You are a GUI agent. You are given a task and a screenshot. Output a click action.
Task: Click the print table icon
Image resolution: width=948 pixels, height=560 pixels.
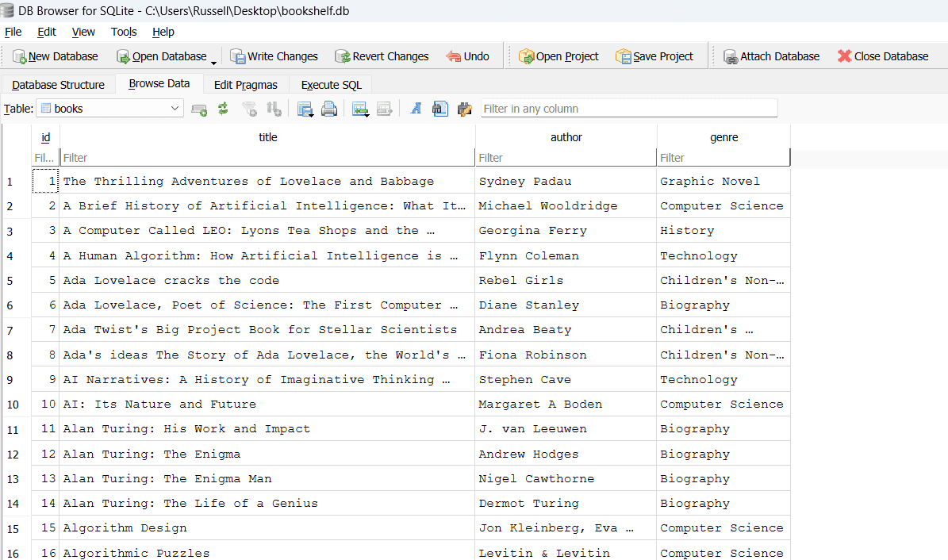(329, 109)
